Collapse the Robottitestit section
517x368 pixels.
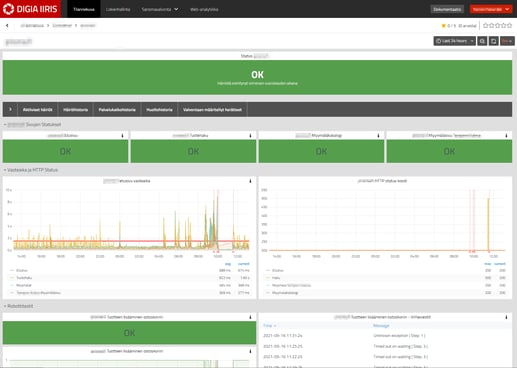tap(19, 306)
